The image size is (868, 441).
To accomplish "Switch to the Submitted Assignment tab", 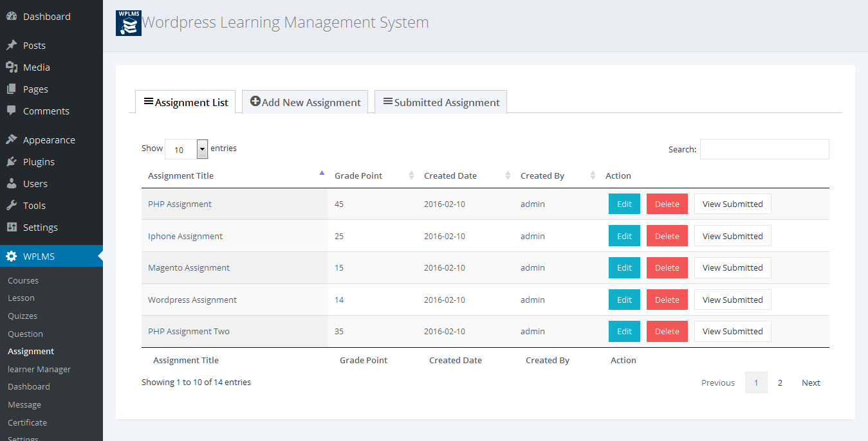I will [x=441, y=102].
